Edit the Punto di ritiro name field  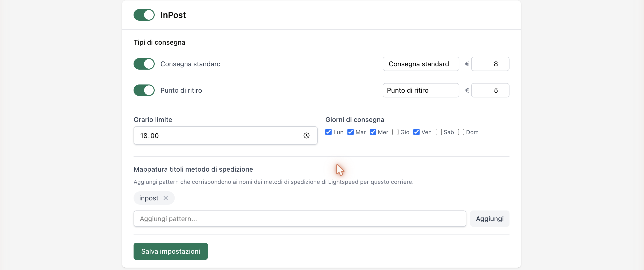pyautogui.click(x=421, y=90)
